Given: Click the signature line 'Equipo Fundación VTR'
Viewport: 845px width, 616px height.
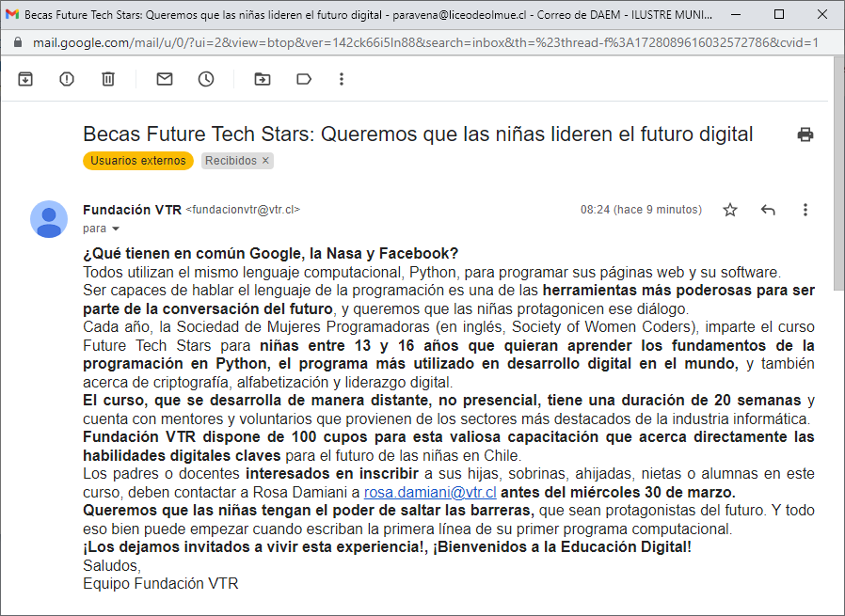Looking at the screenshot, I should point(161,584).
